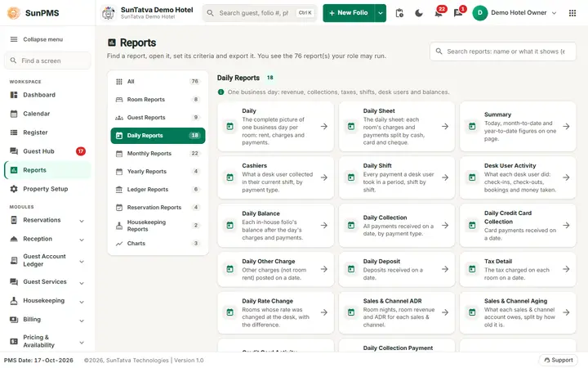Open Daily Balance report arrow
Viewport: 588px width, 368px height.
(x=324, y=226)
